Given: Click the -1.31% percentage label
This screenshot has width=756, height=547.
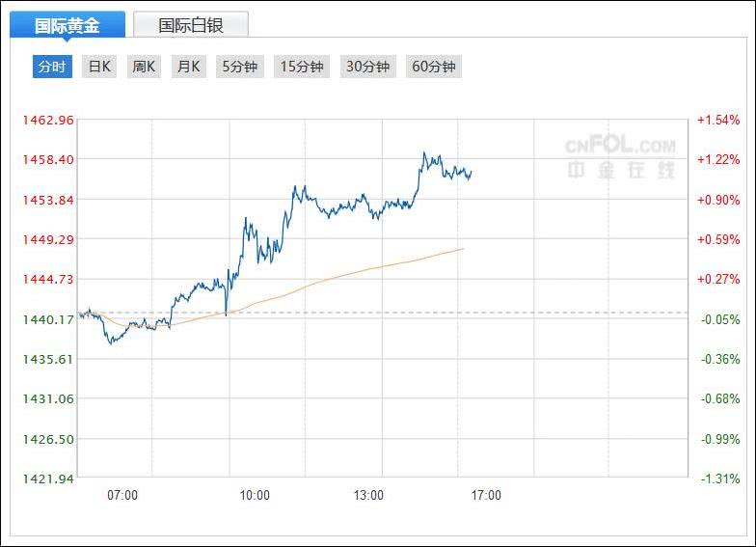Looking at the screenshot, I should 718,479.
